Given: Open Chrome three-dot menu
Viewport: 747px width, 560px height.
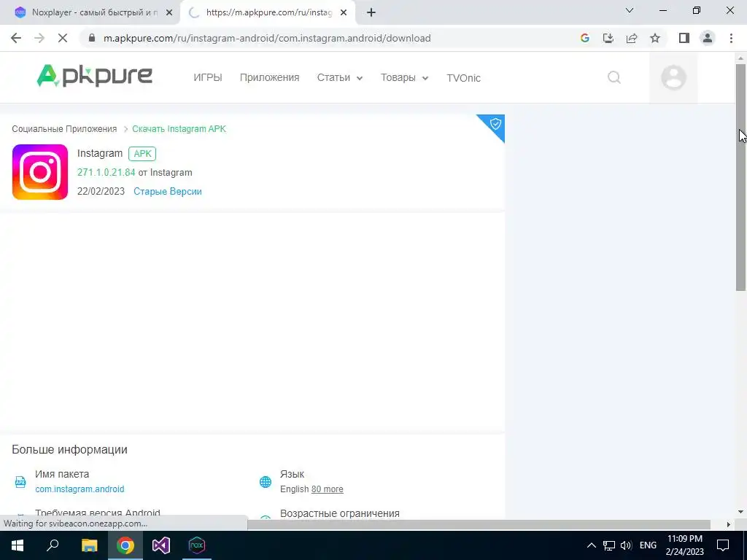Looking at the screenshot, I should [x=731, y=38].
